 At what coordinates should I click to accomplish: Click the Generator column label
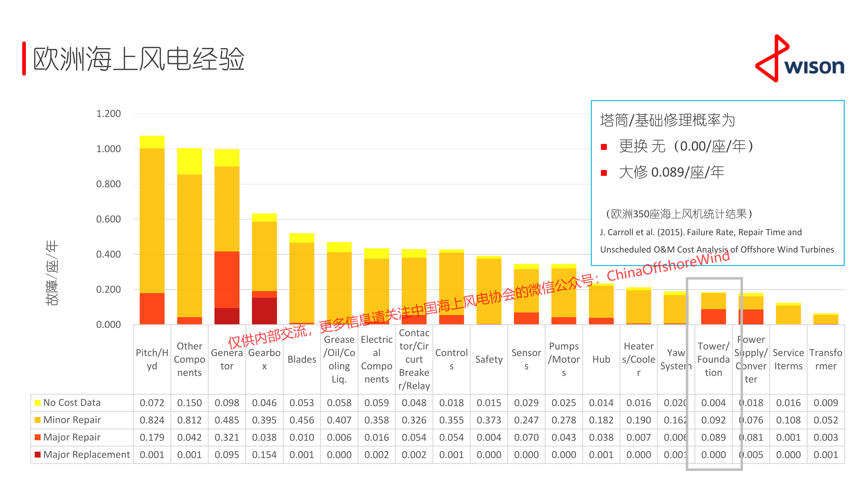227,359
